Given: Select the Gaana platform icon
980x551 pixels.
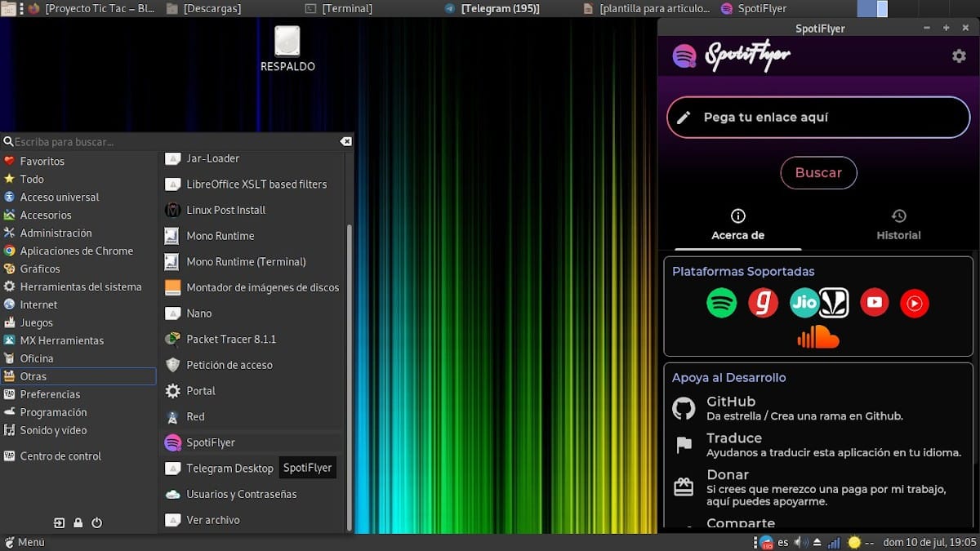Looking at the screenshot, I should coord(763,303).
